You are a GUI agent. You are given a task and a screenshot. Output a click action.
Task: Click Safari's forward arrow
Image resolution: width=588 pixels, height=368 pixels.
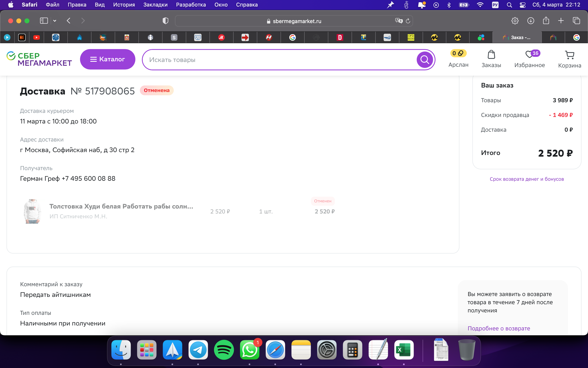(83, 21)
